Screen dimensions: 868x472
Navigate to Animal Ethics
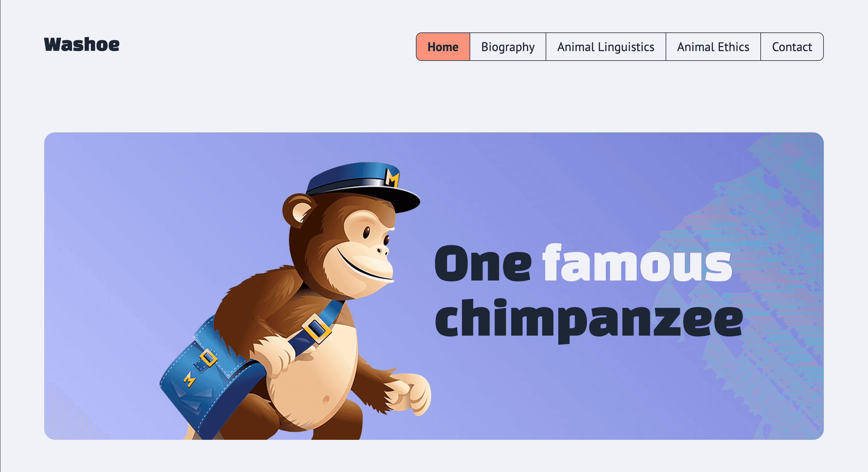pyautogui.click(x=713, y=47)
